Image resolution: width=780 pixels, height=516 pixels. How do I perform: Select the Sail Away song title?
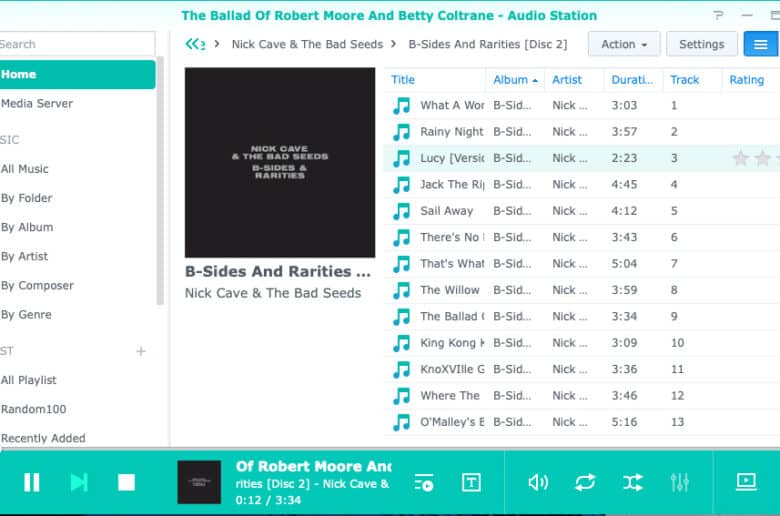click(x=447, y=211)
